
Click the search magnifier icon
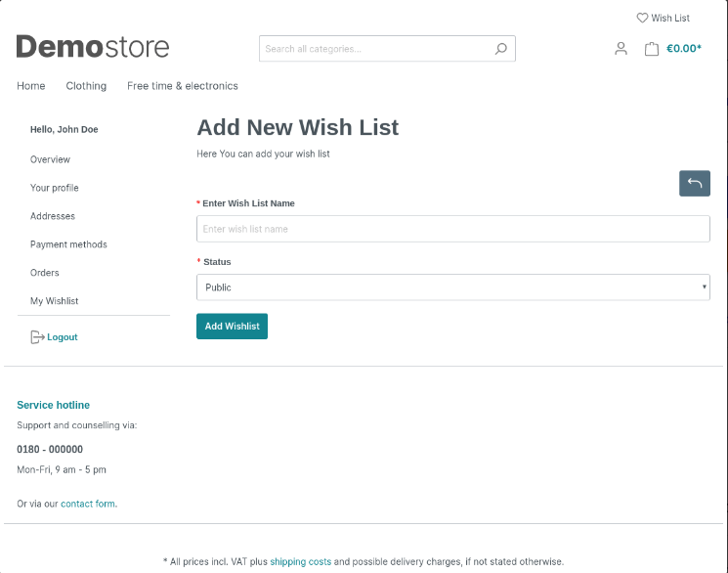[x=501, y=49]
